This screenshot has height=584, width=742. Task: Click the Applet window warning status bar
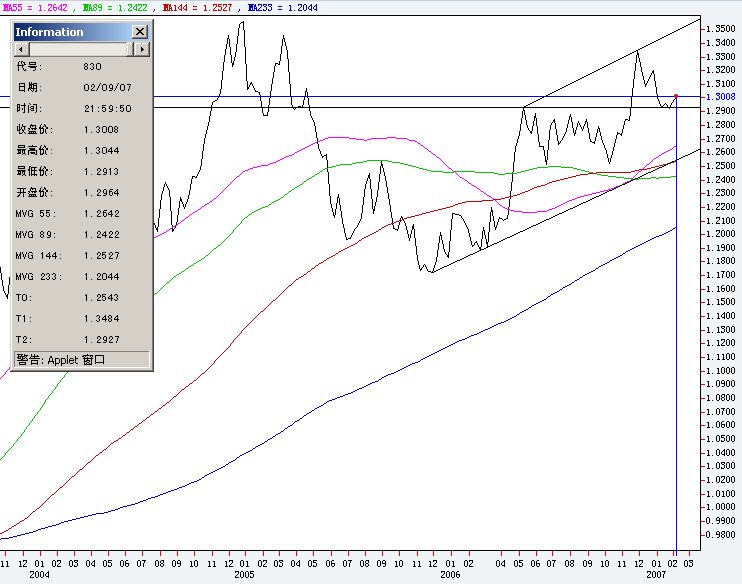81,360
